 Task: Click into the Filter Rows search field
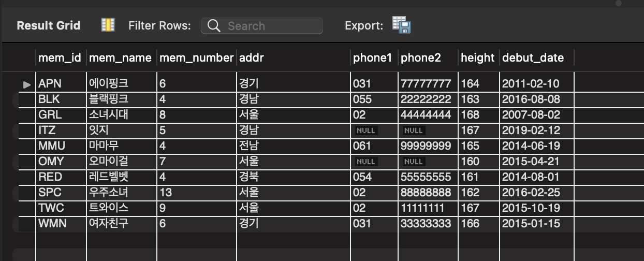click(262, 26)
